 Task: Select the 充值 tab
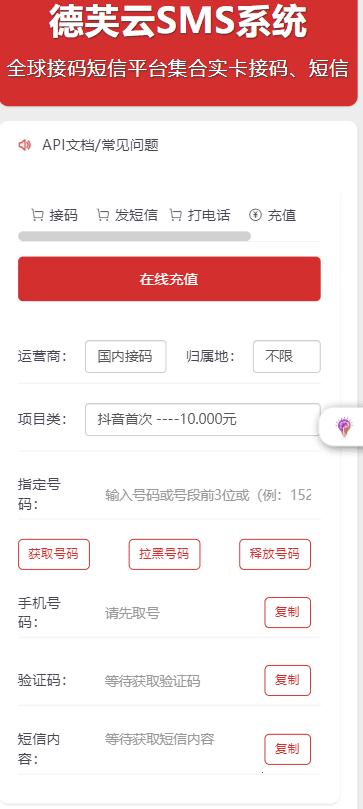tap(273, 215)
